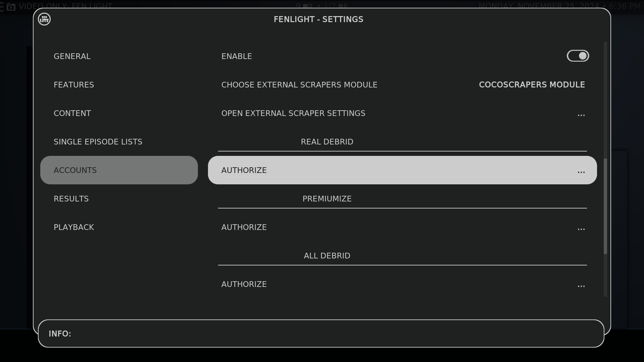Click the Video Only Fen Light header icon
Viewport: 644px width, 362px height.
(11, 6)
